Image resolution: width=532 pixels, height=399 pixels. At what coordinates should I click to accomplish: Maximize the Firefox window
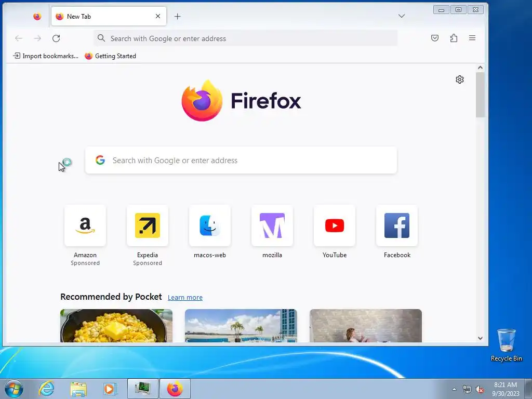tap(458, 9)
